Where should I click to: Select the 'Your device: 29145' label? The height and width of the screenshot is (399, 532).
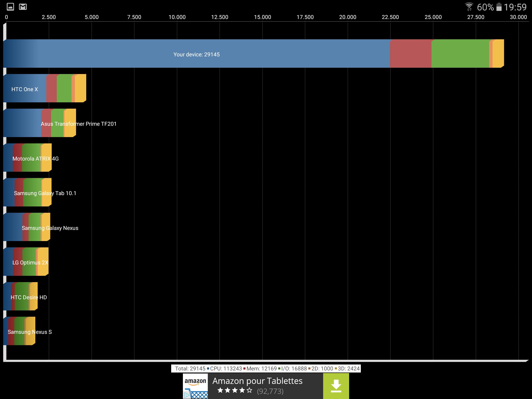pyautogui.click(x=196, y=55)
